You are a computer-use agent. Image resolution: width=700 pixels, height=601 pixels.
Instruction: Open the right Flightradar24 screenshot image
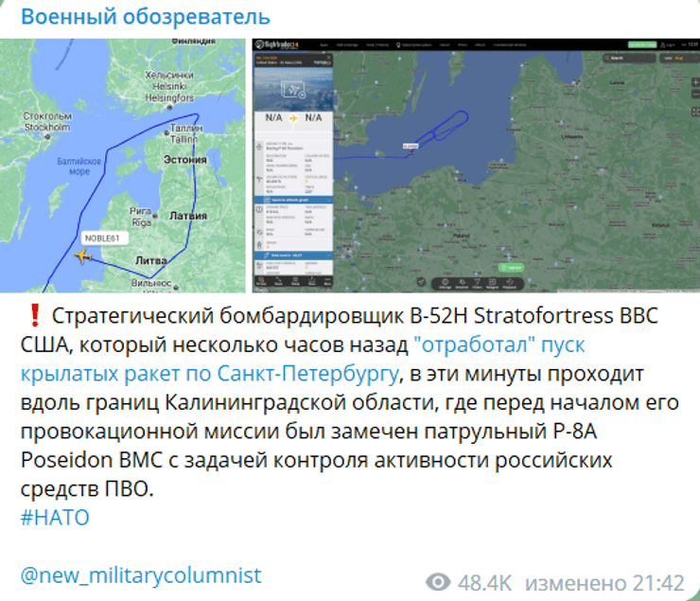(x=476, y=166)
